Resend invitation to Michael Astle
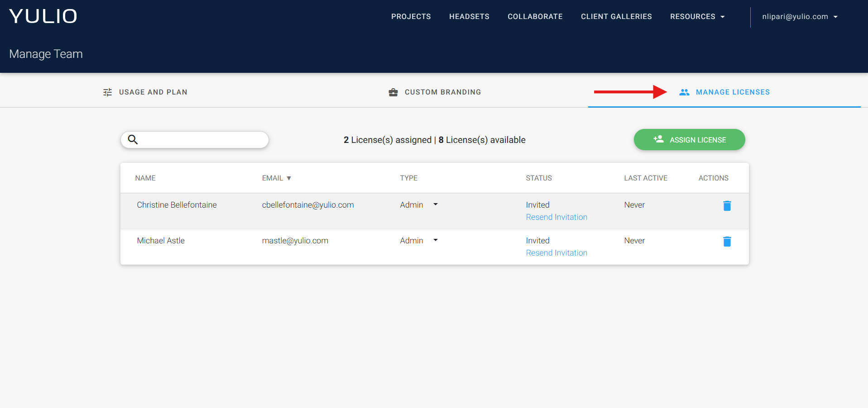This screenshot has height=408, width=868. pos(556,253)
